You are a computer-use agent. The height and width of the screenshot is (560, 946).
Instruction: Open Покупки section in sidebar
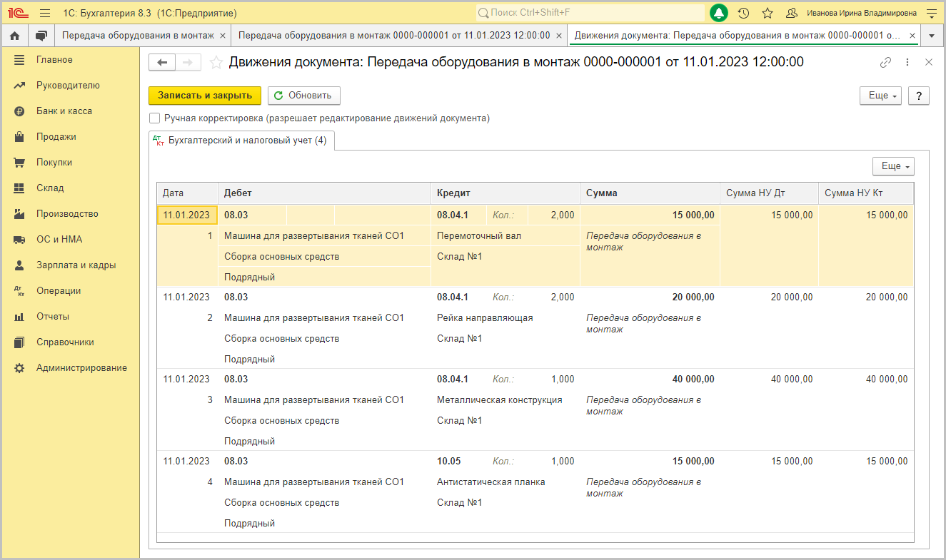(70, 163)
